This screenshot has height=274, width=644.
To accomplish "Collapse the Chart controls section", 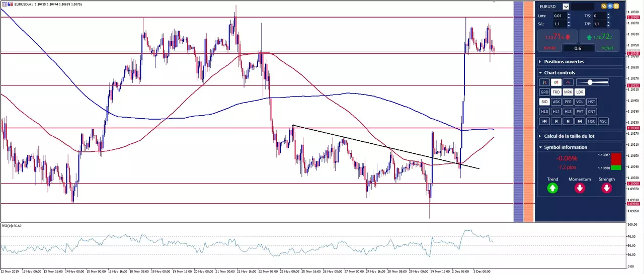I will [580, 72].
